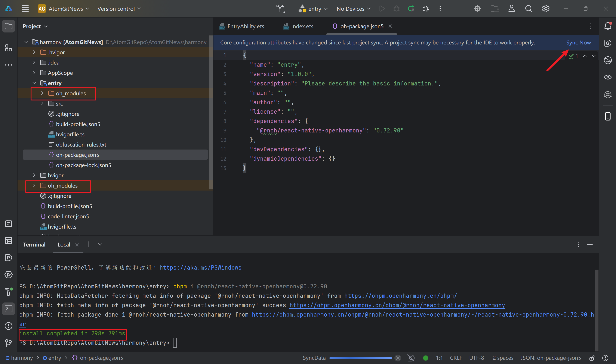Open the Git branch tool window icon
Viewport: 616px width, 364px height.
point(8,343)
